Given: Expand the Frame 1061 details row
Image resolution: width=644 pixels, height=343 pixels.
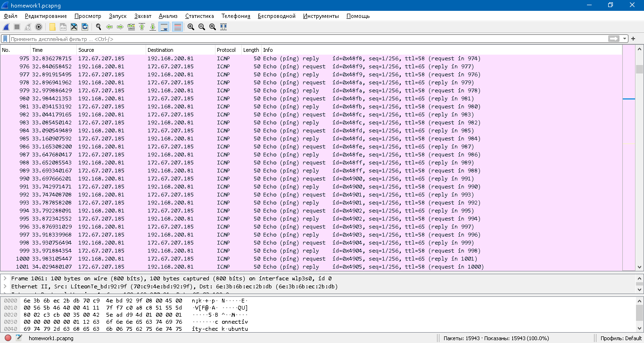Looking at the screenshot, I should [x=5, y=278].
